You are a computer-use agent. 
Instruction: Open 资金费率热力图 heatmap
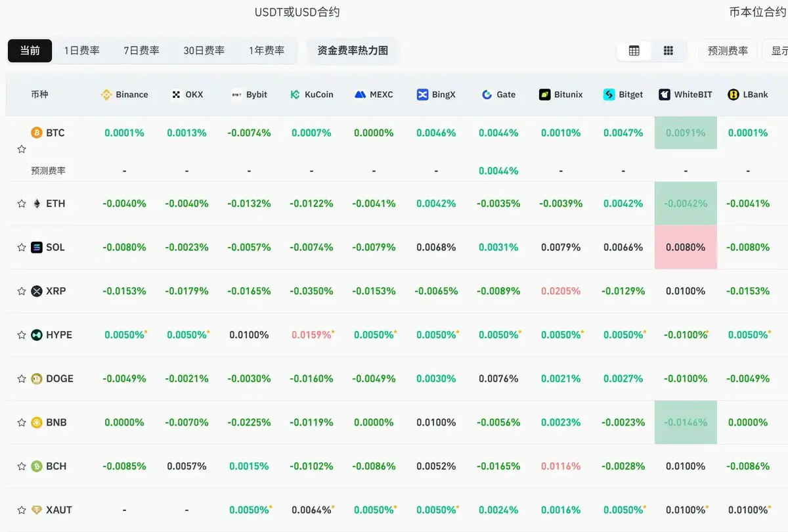[x=353, y=51]
